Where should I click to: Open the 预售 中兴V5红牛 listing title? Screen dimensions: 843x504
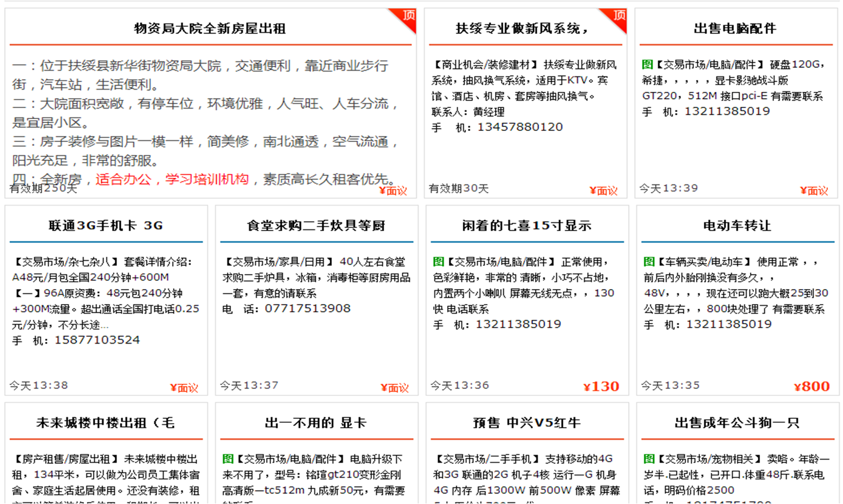527,423
